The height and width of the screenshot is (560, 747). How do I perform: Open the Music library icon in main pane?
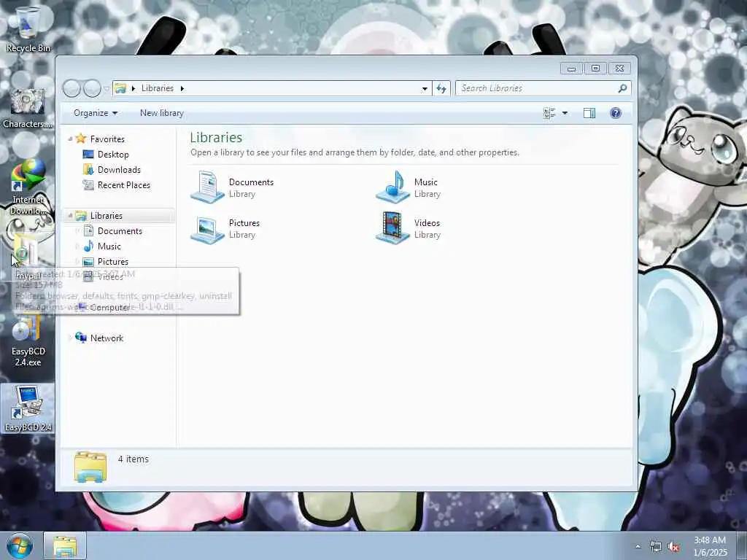click(392, 187)
